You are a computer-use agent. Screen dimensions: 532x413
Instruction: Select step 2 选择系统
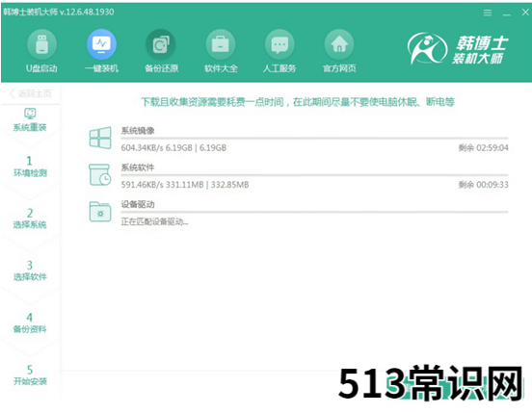[30, 219]
